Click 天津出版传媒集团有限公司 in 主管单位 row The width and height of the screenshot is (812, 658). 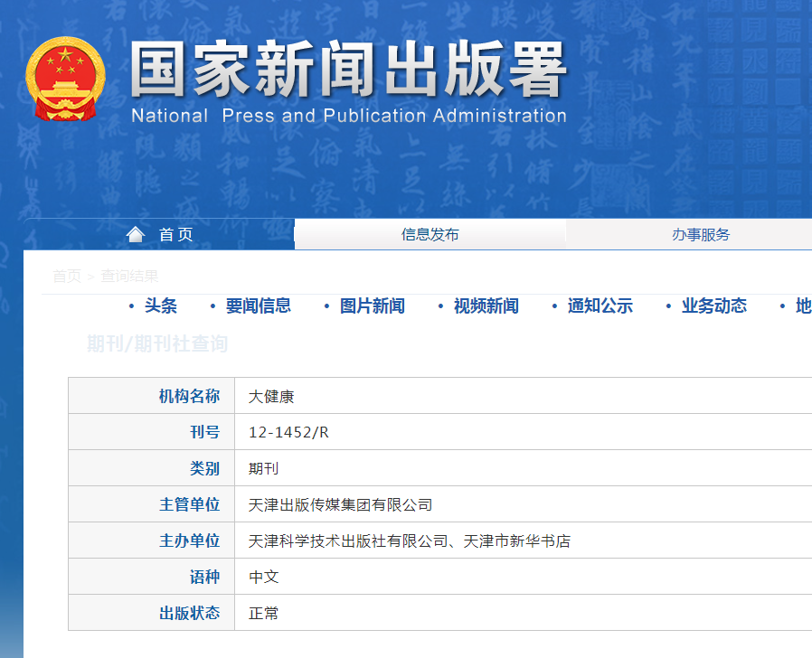340,504
